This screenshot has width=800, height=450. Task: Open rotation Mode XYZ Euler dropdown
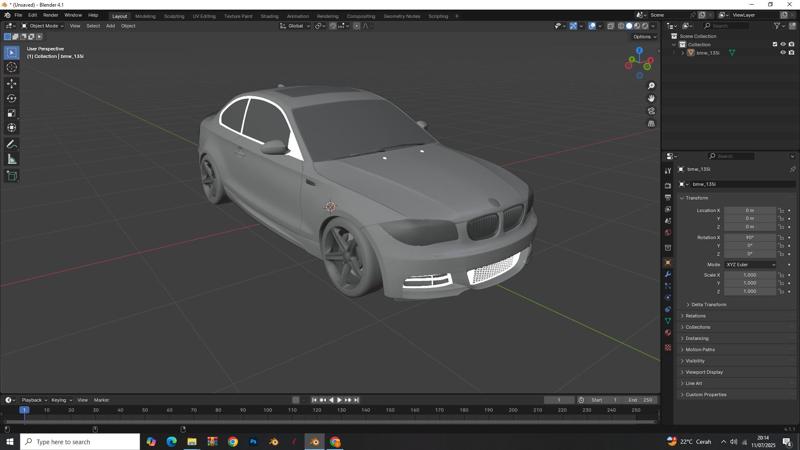(750, 265)
